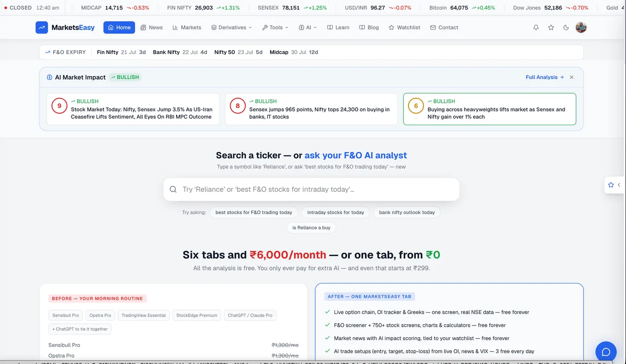Expand the Tools dropdown menu
The image size is (626, 364).
[x=275, y=27]
